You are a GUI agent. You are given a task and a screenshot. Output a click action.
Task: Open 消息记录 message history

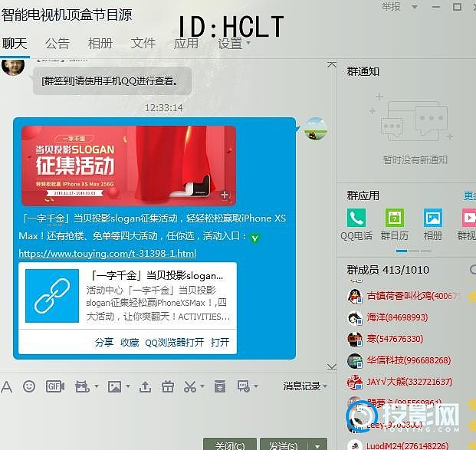point(302,386)
